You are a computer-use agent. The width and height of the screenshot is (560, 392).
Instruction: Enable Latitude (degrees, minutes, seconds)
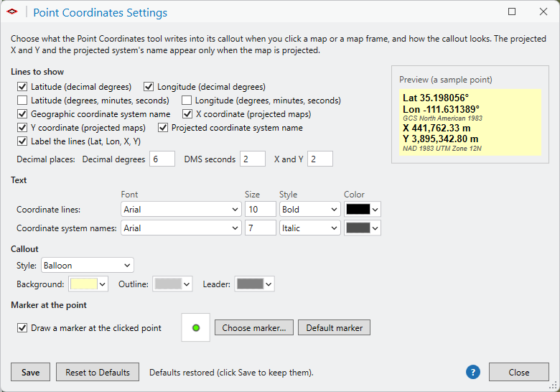(22, 101)
